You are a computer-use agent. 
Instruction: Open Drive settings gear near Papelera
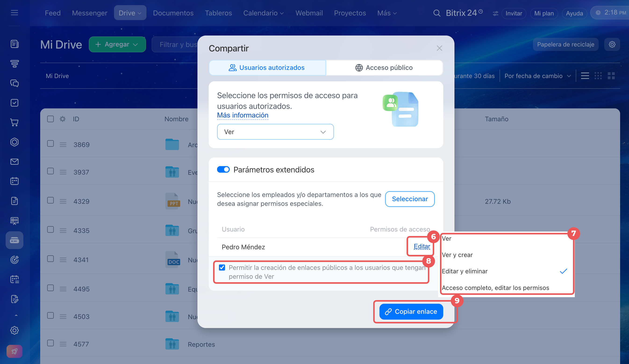coord(612,44)
